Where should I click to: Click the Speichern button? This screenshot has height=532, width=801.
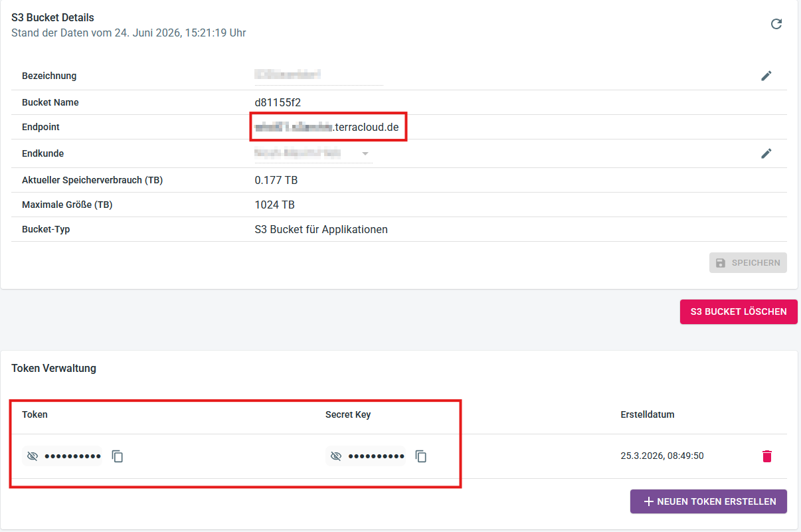(748, 262)
